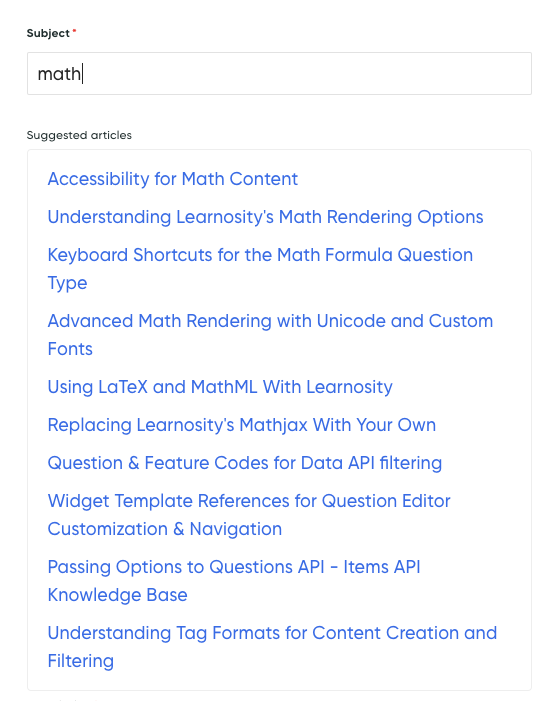This screenshot has width=558, height=701.
Task: Click the Subject field label
Action: 48,34
